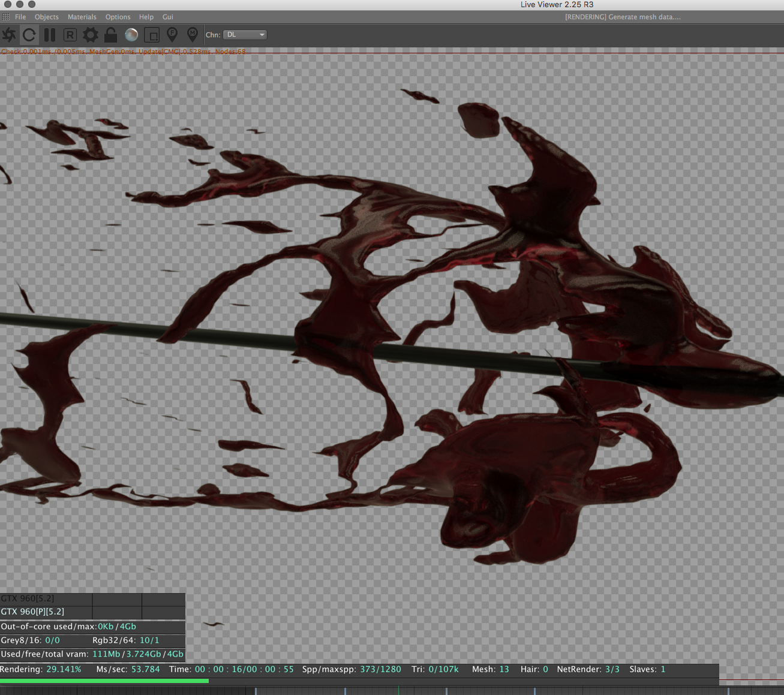Image resolution: width=784 pixels, height=695 pixels.
Task: Open the Chn channel dropdown
Action: pos(245,35)
